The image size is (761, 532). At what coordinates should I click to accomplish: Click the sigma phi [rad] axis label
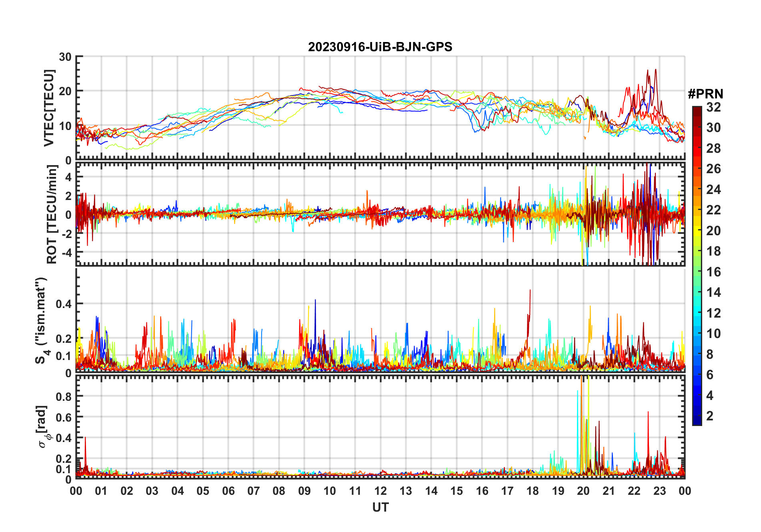click(x=43, y=426)
